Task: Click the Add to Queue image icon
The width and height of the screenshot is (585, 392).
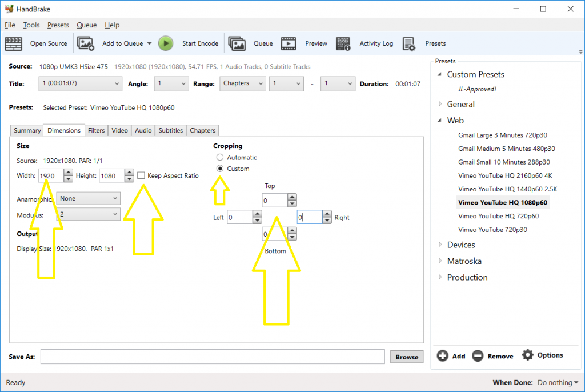Action: point(86,43)
